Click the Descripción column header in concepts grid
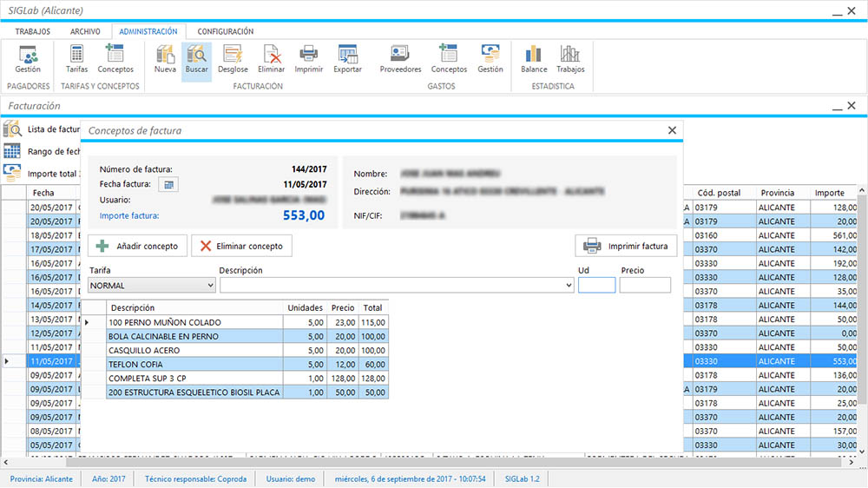The image size is (868, 488). (194, 307)
